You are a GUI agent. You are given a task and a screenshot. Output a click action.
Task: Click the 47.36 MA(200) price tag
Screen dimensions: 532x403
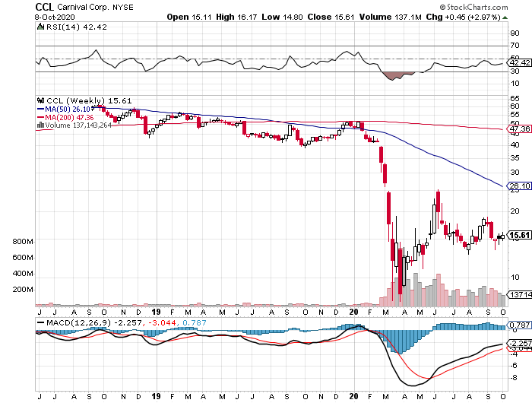[519, 129]
